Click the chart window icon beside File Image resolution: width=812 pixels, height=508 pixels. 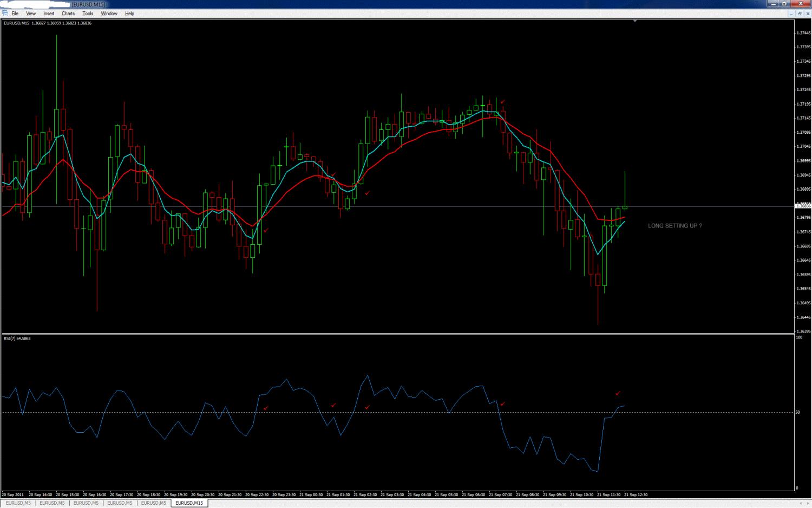5,14
